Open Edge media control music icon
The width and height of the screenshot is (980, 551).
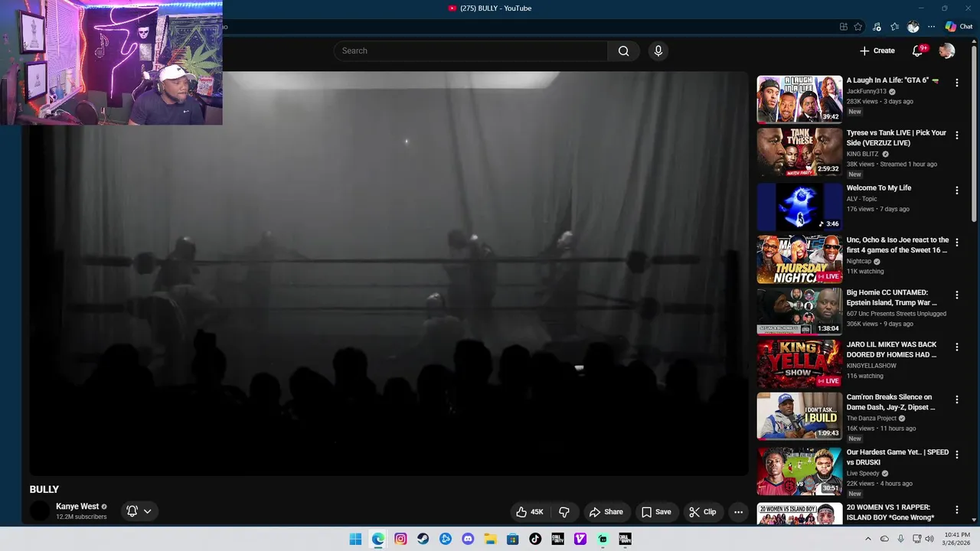pyautogui.click(x=877, y=27)
